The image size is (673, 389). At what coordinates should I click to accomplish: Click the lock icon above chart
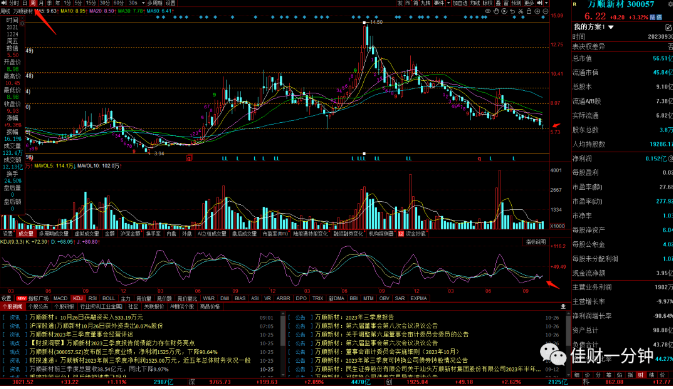[x=529, y=11]
